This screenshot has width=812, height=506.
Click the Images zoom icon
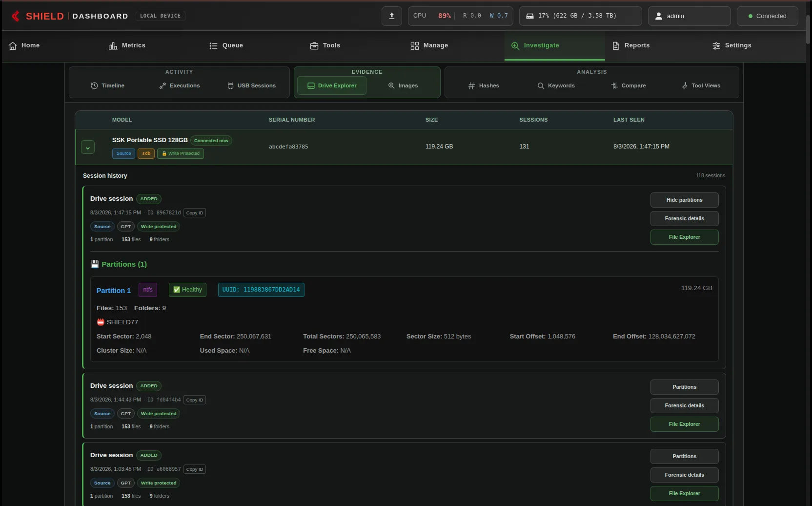coord(391,85)
